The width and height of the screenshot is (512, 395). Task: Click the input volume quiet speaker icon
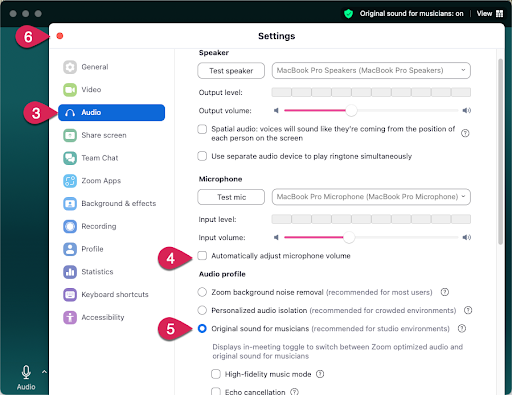click(x=276, y=237)
